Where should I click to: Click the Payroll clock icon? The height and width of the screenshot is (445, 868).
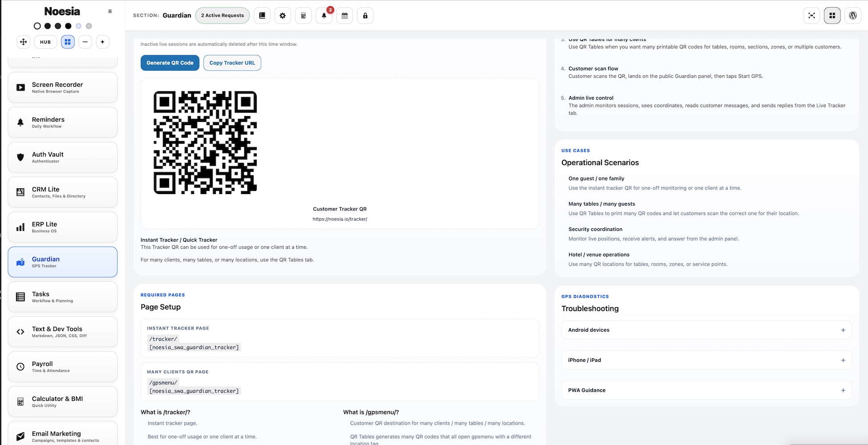(x=20, y=367)
